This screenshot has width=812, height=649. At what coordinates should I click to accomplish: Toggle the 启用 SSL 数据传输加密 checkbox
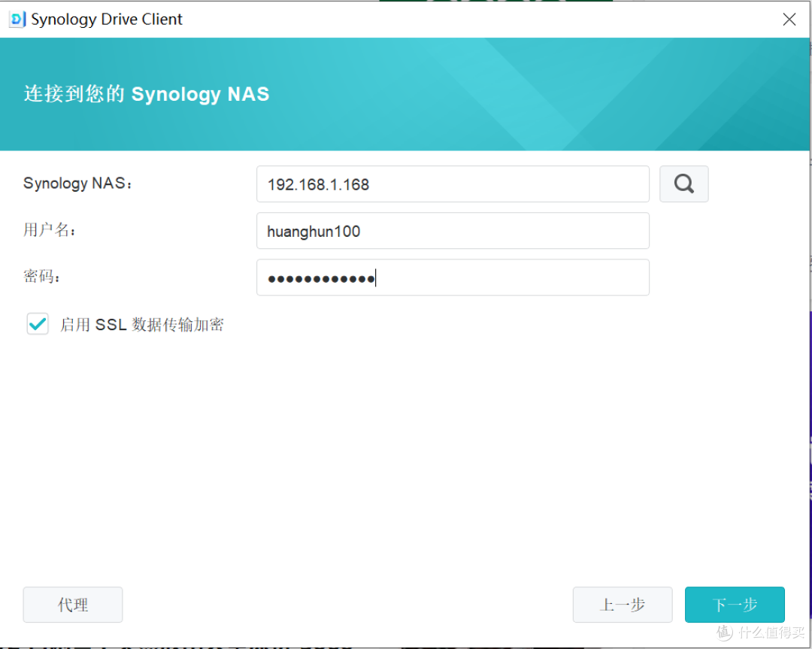click(38, 324)
